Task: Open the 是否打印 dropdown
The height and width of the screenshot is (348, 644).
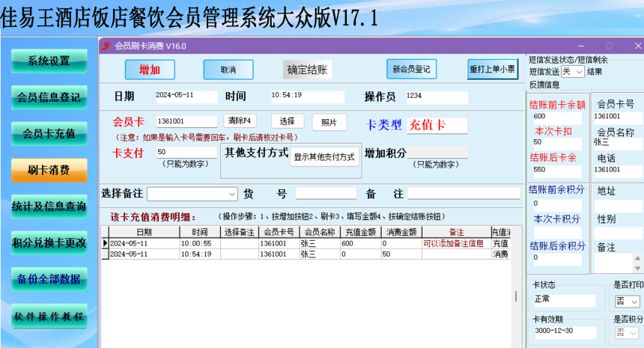Action: pyautogui.click(x=627, y=302)
